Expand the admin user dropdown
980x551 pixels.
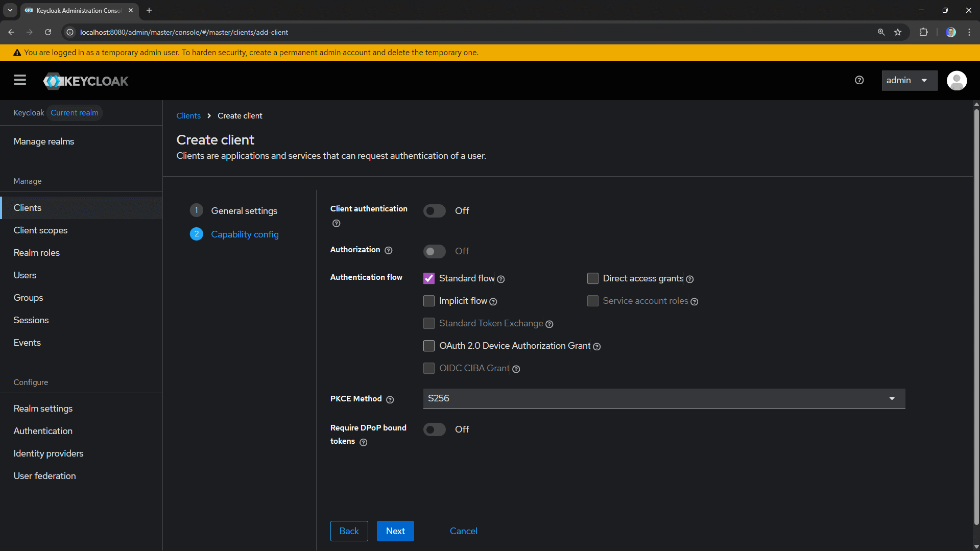coord(909,80)
